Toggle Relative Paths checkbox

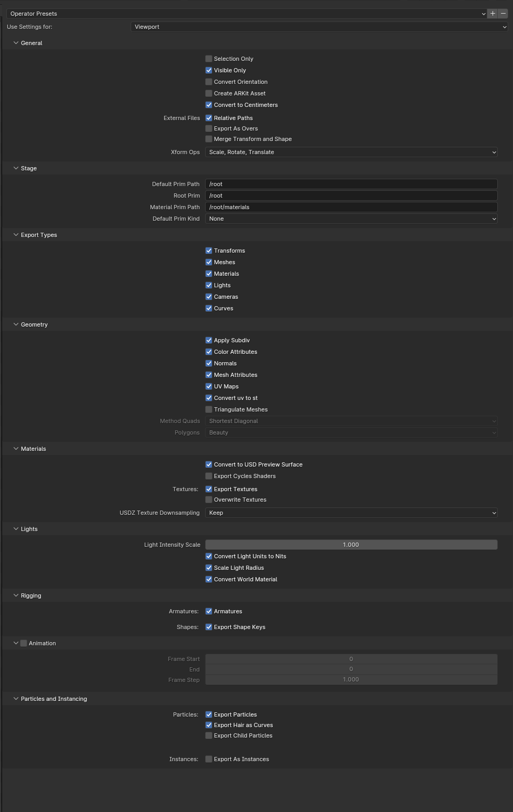point(209,118)
